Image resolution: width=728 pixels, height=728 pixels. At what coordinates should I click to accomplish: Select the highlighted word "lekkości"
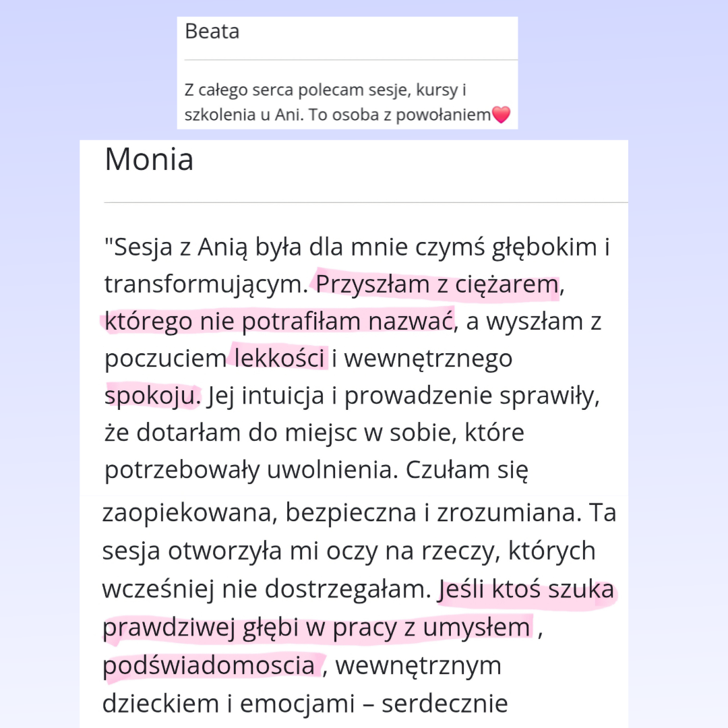[x=279, y=359]
